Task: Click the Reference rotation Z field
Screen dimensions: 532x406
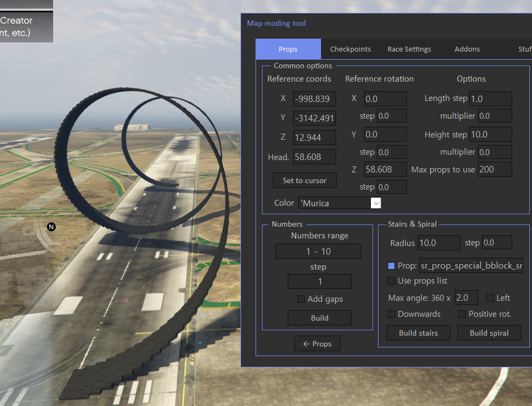Action: pyautogui.click(x=385, y=169)
